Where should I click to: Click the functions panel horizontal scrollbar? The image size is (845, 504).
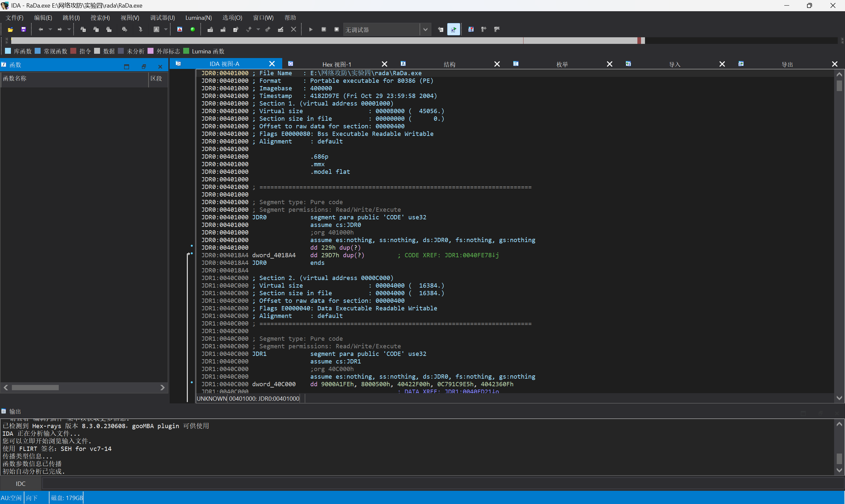tap(35, 388)
